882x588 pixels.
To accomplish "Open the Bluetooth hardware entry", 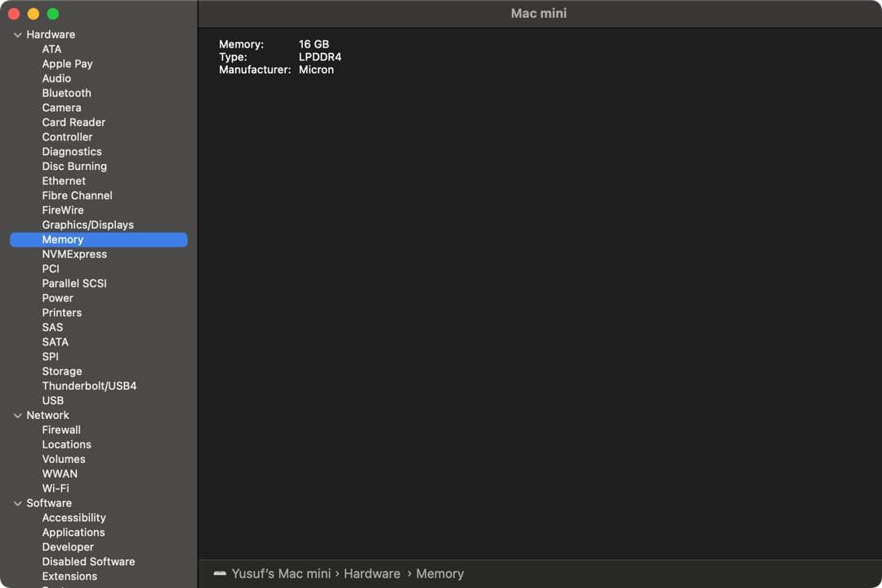I will pos(66,93).
